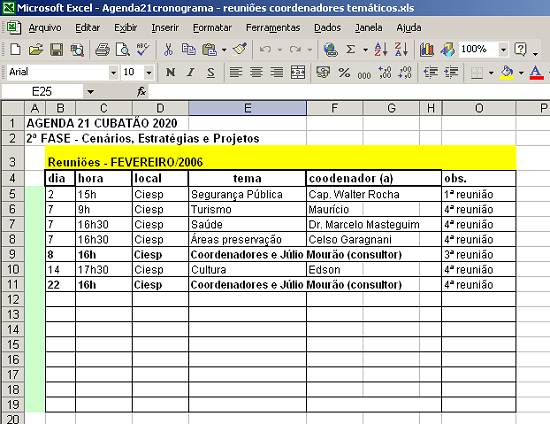The width and height of the screenshot is (550, 424).
Task: Click the yellow fill color bucket
Action: pos(507,72)
